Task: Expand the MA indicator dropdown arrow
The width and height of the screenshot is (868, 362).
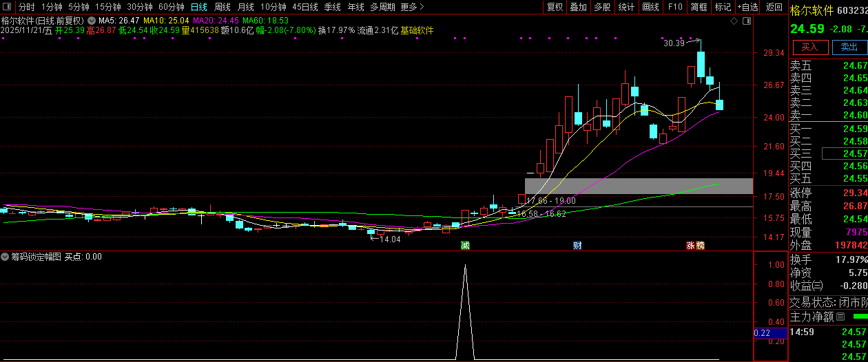Action: pos(92,21)
